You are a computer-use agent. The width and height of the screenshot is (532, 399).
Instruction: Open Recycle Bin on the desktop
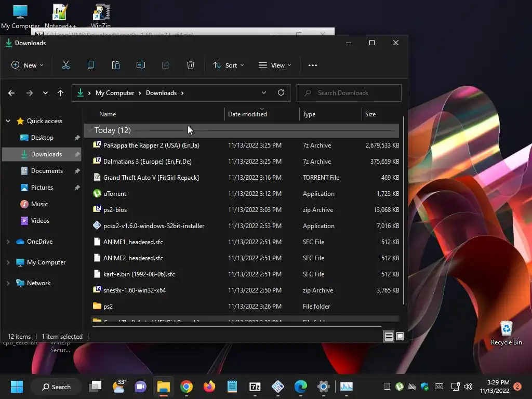[x=506, y=333]
